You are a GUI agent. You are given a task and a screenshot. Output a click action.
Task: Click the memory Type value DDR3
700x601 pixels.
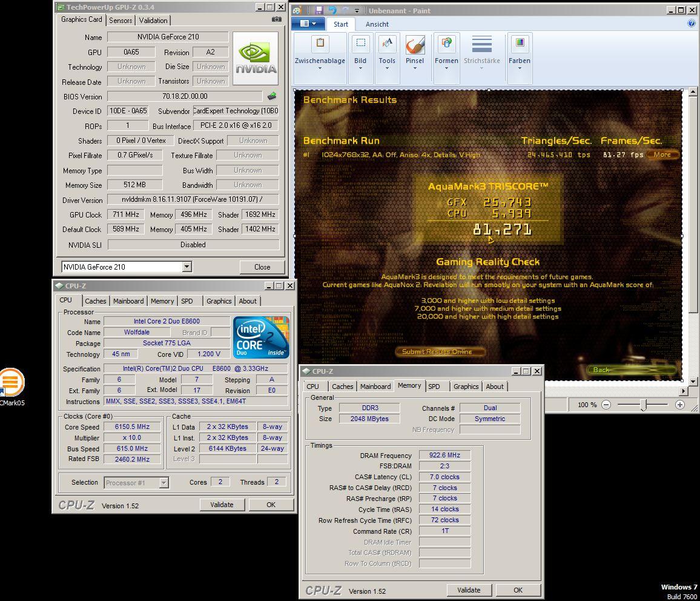pos(369,408)
